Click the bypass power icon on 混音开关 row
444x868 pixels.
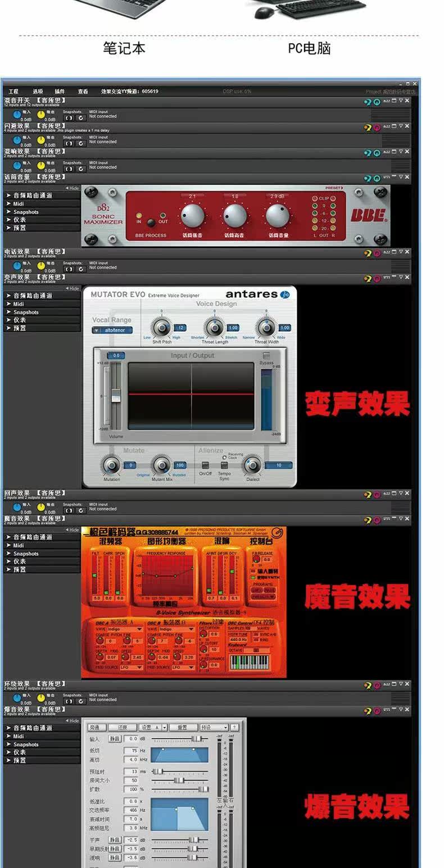pos(377,102)
